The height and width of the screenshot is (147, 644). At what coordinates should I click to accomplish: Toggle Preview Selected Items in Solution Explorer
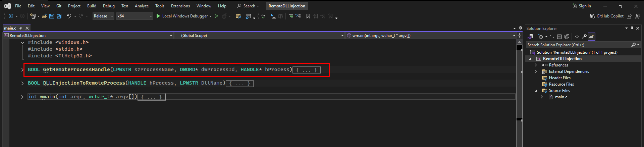[x=592, y=37]
